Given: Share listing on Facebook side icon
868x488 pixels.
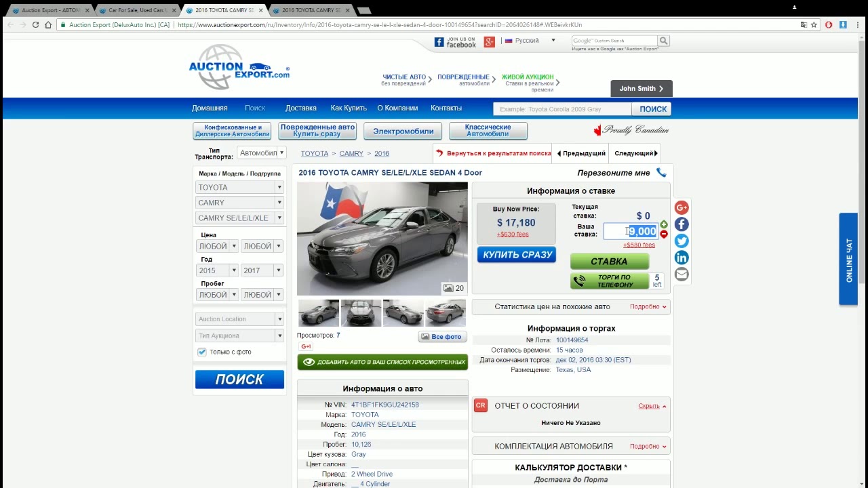Looking at the screenshot, I should [682, 224].
